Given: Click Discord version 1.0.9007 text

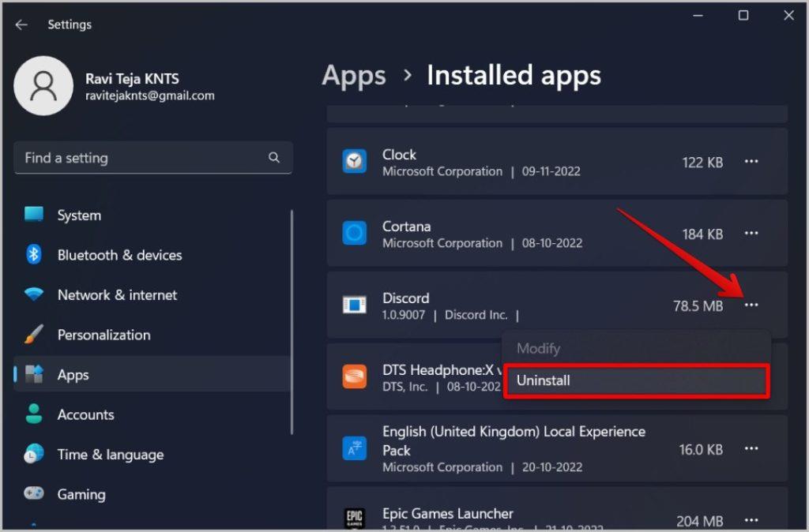Looking at the screenshot, I should click(x=404, y=314).
